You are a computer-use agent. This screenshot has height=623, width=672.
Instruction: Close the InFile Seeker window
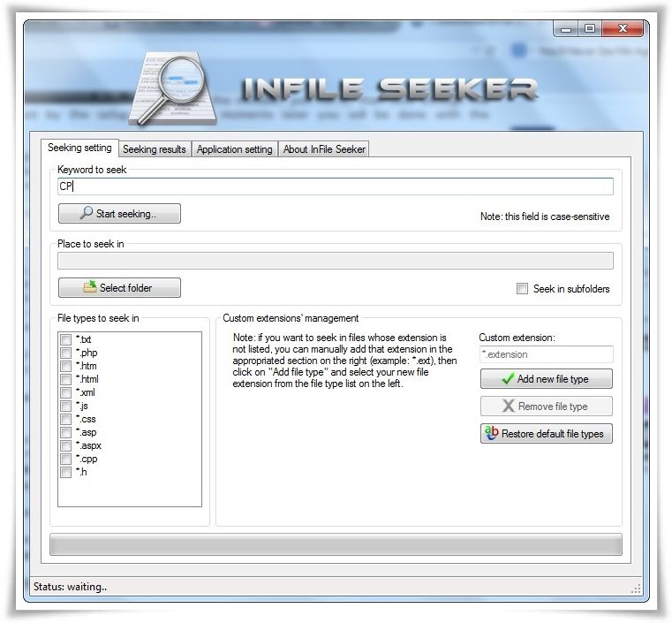coord(623,29)
